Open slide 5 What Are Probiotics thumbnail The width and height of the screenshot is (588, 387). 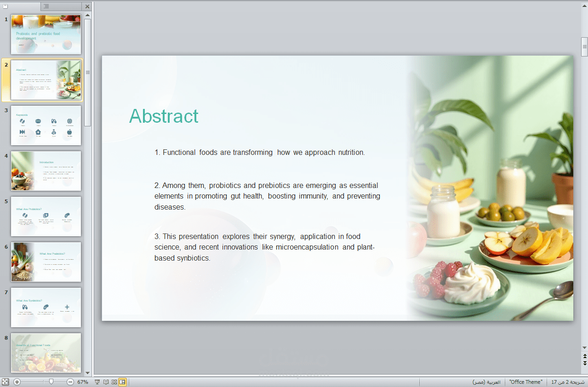pos(46,216)
